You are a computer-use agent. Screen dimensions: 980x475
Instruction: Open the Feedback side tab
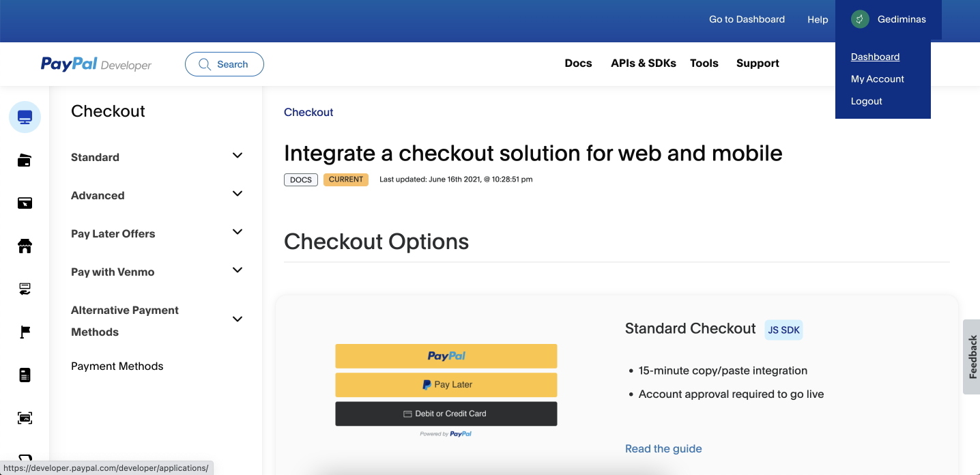coord(972,357)
